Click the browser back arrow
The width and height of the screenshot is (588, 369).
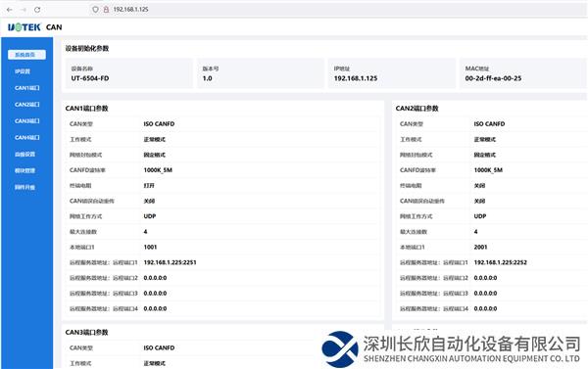coord(10,10)
